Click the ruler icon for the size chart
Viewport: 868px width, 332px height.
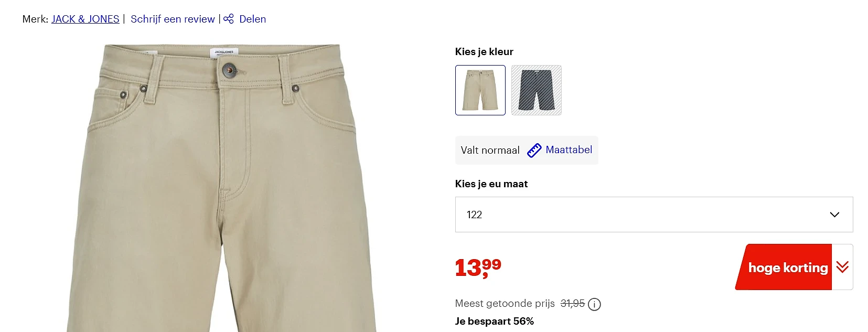point(534,151)
